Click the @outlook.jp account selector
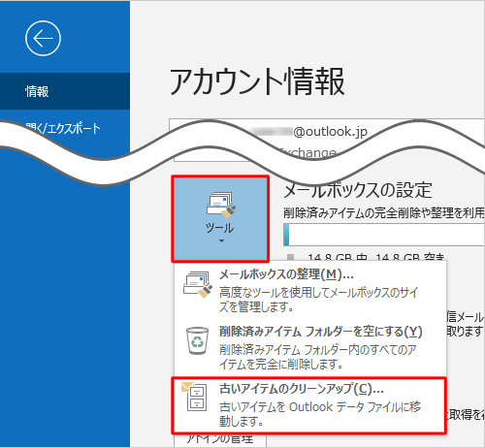This screenshot has height=448, width=485. coord(327,140)
